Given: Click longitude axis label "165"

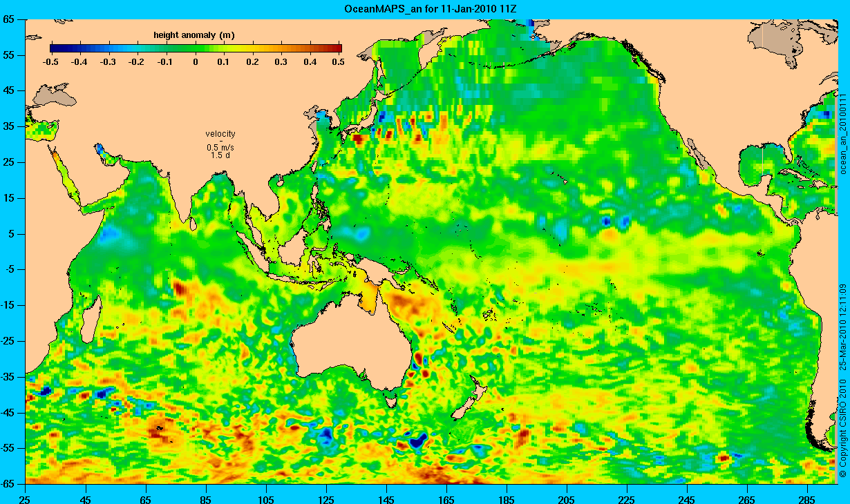Looking at the screenshot, I should click(x=446, y=498).
